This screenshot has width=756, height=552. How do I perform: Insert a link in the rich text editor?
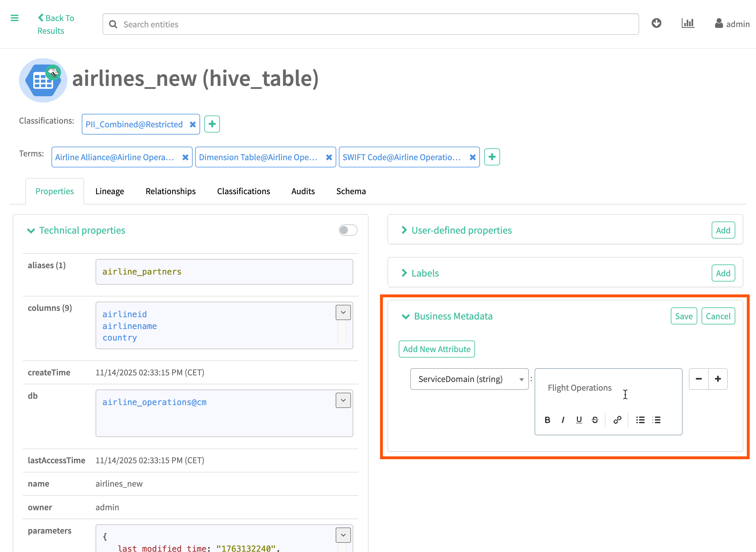(617, 420)
